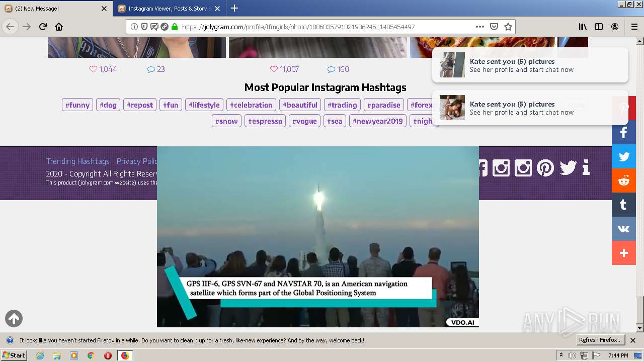Open page actions three-dot menu
This screenshot has width=644, height=362.
pyautogui.click(x=480, y=27)
